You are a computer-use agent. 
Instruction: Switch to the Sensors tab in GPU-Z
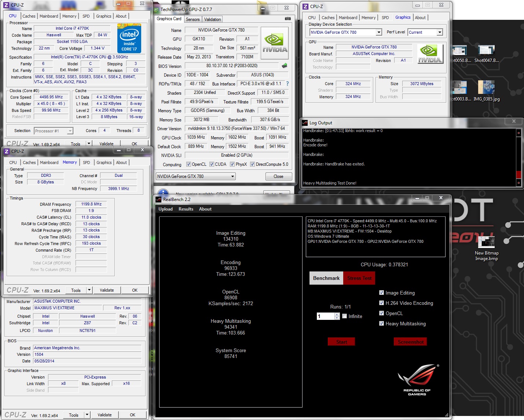pos(193,19)
